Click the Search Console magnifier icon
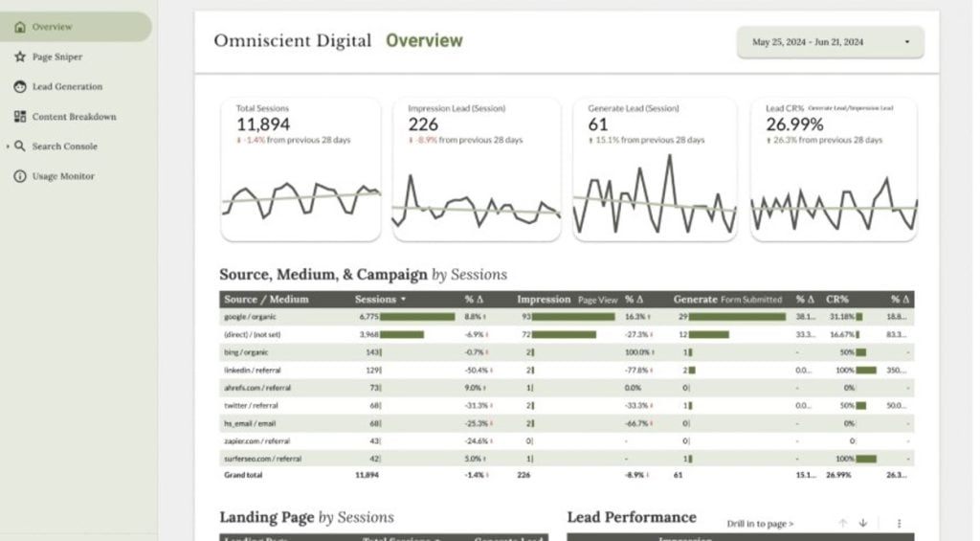This screenshot has height=541, width=980. pos(20,146)
